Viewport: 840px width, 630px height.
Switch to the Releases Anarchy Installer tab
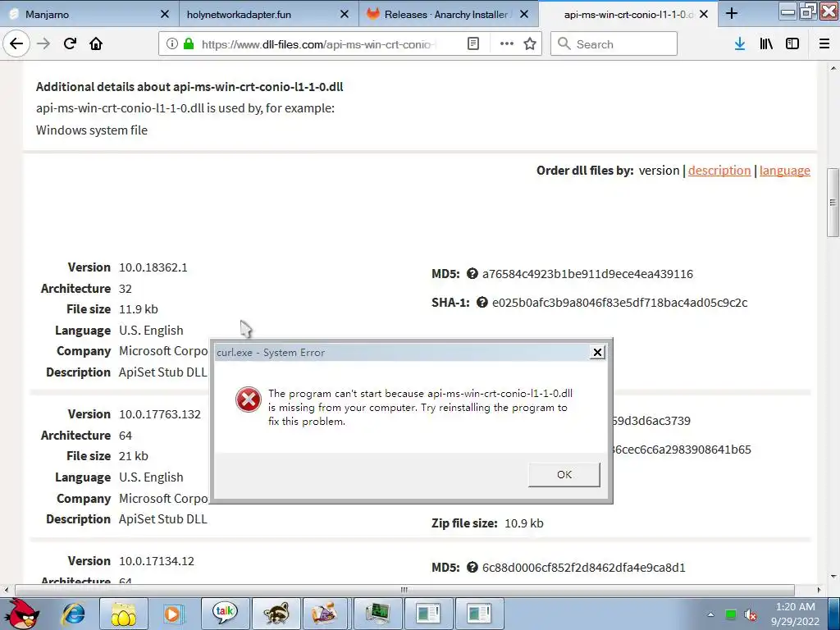pos(447,15)
